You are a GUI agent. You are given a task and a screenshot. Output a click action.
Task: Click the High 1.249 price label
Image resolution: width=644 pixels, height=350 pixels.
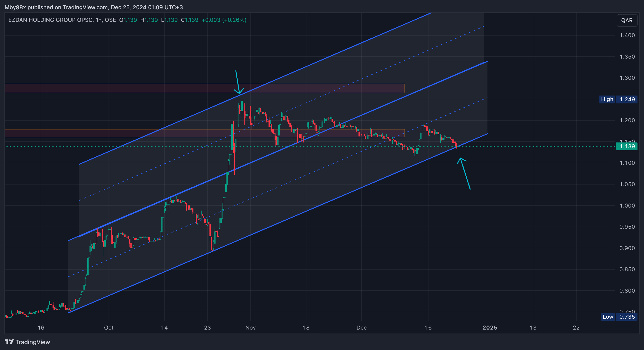coord(618,99)
